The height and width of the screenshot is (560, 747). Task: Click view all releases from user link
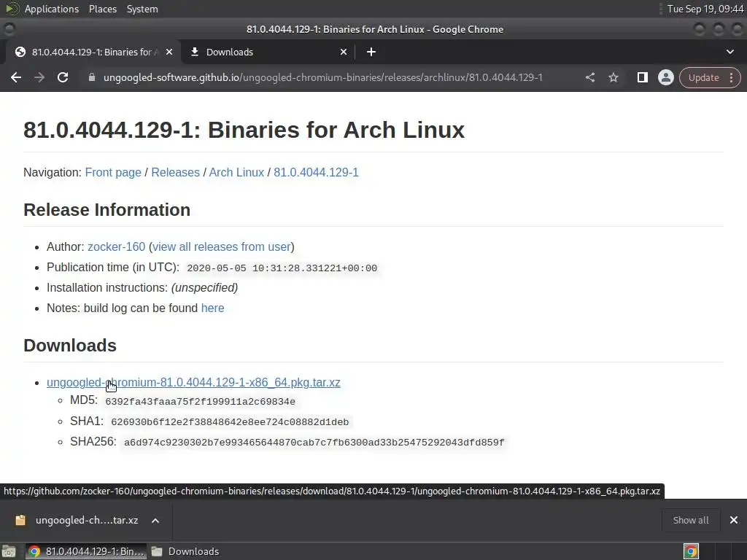pos(222,246)
